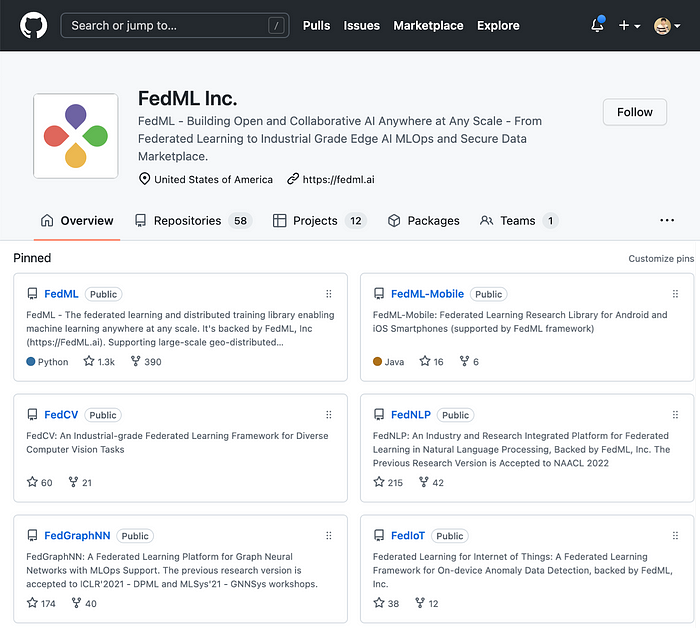Click the Java language color dot
Viewport: 700px width, 628px height.
click(x=377, y=362)
